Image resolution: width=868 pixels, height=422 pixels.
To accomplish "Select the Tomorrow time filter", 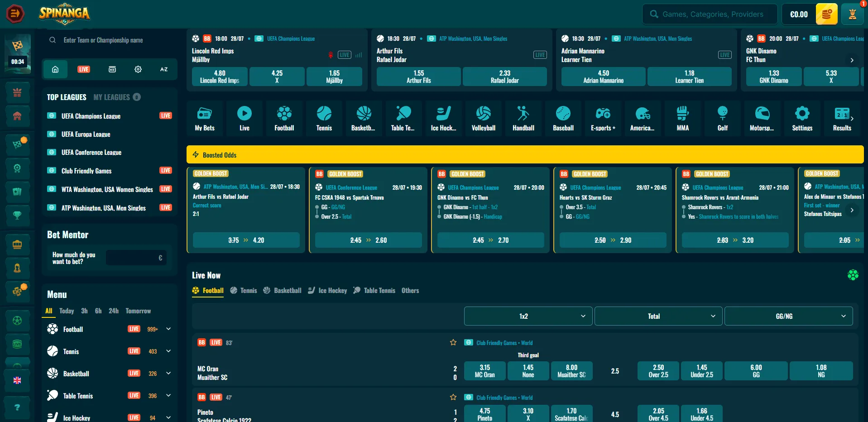I will (138, 311).
